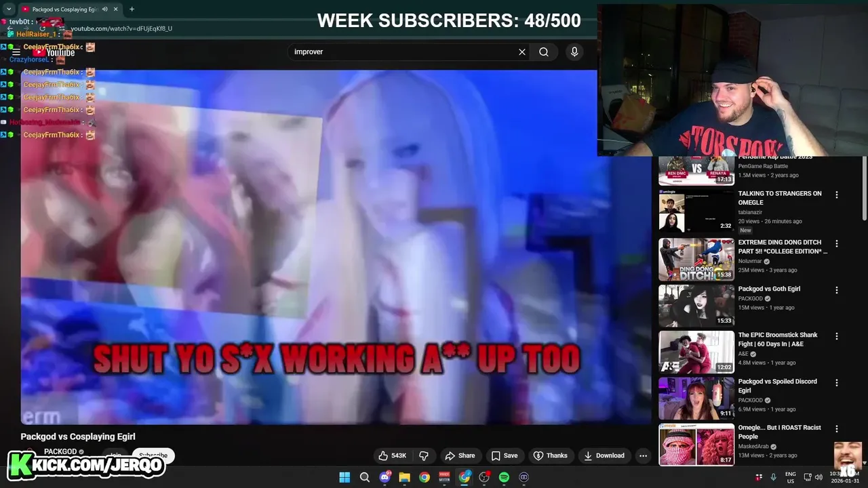This screenshot has height=488, width=868.
Task: Open File Explorer from taskbar
Action: point(404,477)
